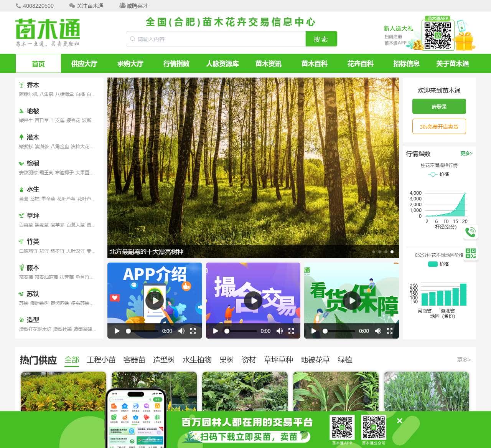This screenshot has width=491, height=448.
Task: Toggle the 价格 legend in 8公分桂花 bar chart
Action: tap(438, 264)
